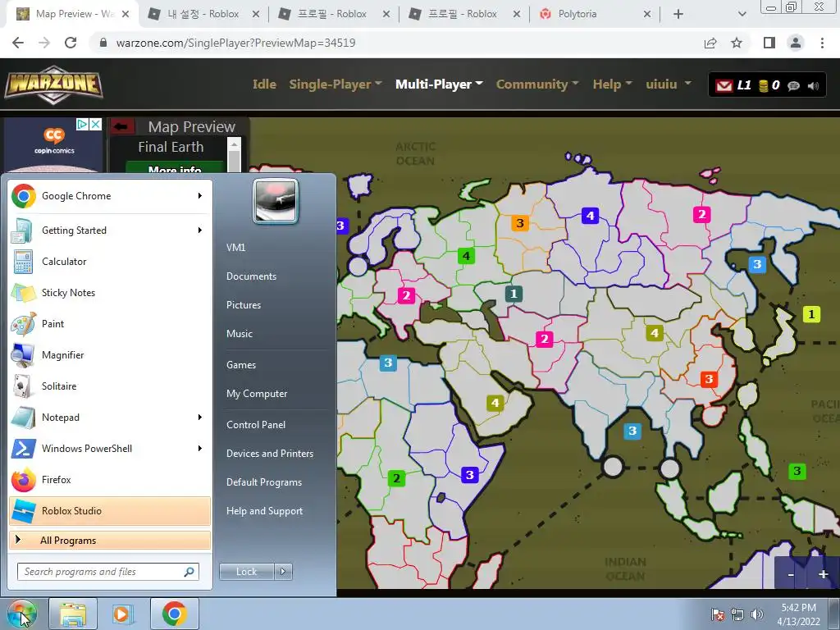Toggle Chrome side panel

769,43
